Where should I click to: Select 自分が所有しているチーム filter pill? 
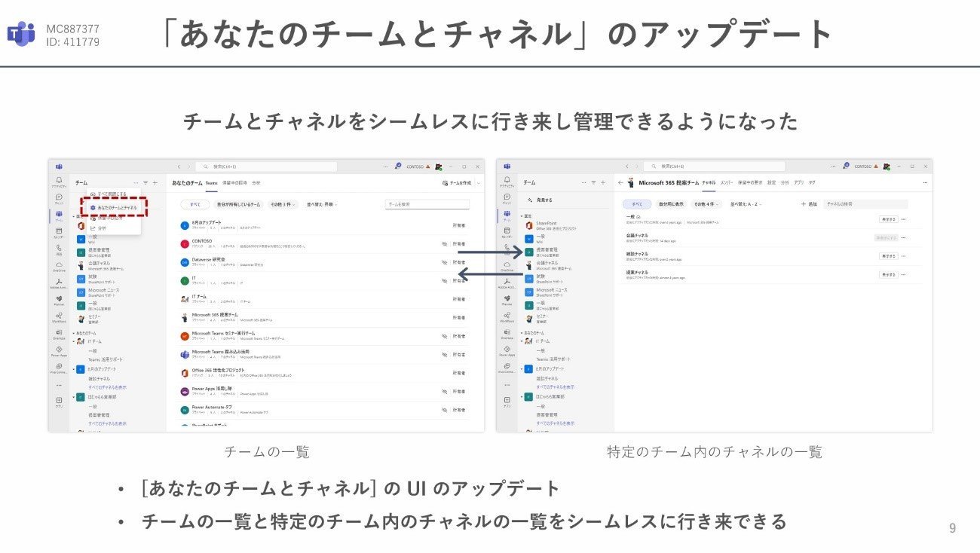point(237,204)
